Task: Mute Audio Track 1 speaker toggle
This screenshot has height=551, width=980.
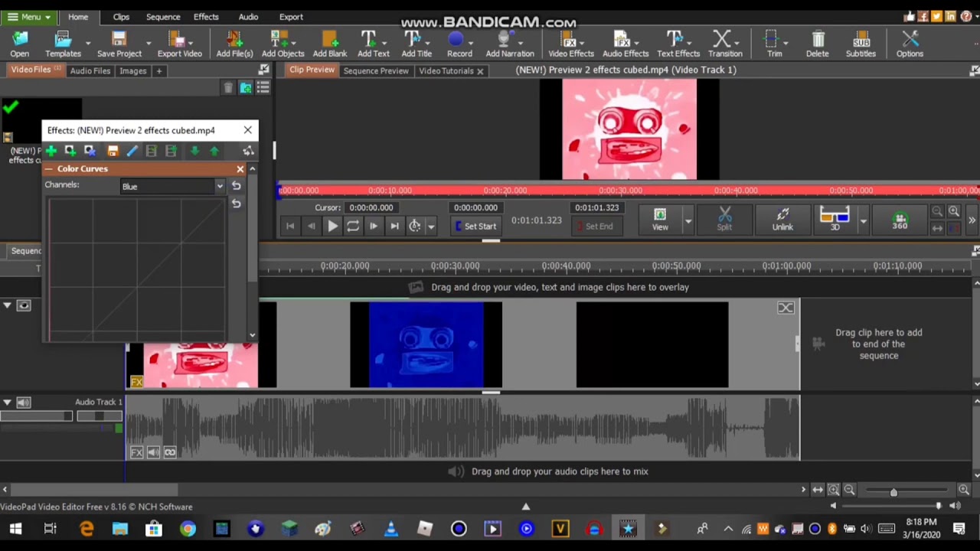Action: [24, 402]
